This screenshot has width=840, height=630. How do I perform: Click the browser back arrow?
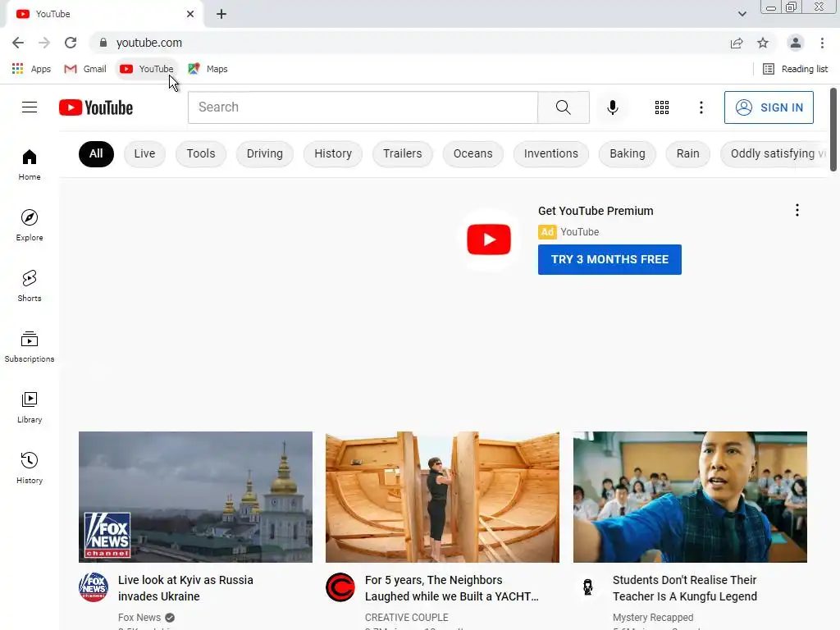click(x=18, y=43)
